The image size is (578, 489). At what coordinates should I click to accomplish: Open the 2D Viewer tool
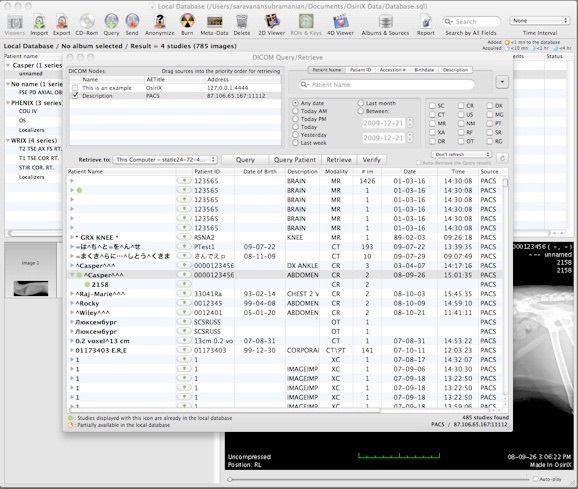click(x=272, y=21)
